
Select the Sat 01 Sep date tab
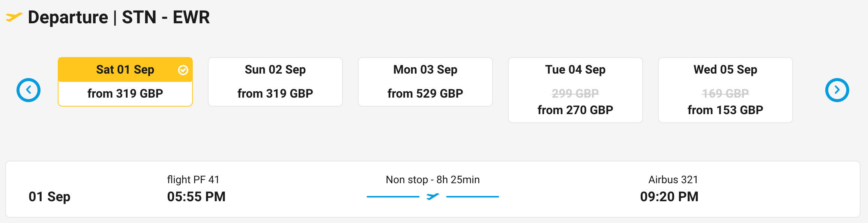125,70
